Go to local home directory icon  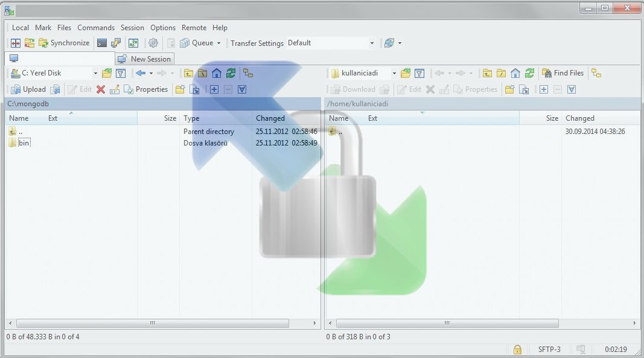pos(217,73)
